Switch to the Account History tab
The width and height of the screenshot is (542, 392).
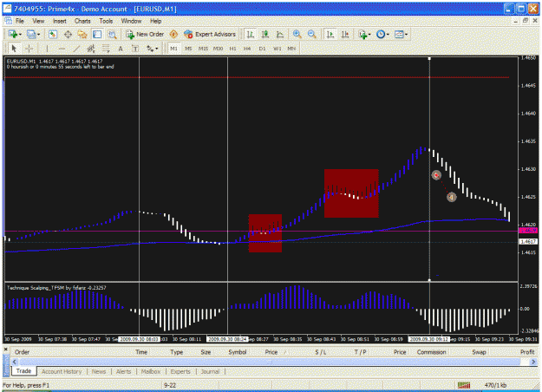(62, 371)
